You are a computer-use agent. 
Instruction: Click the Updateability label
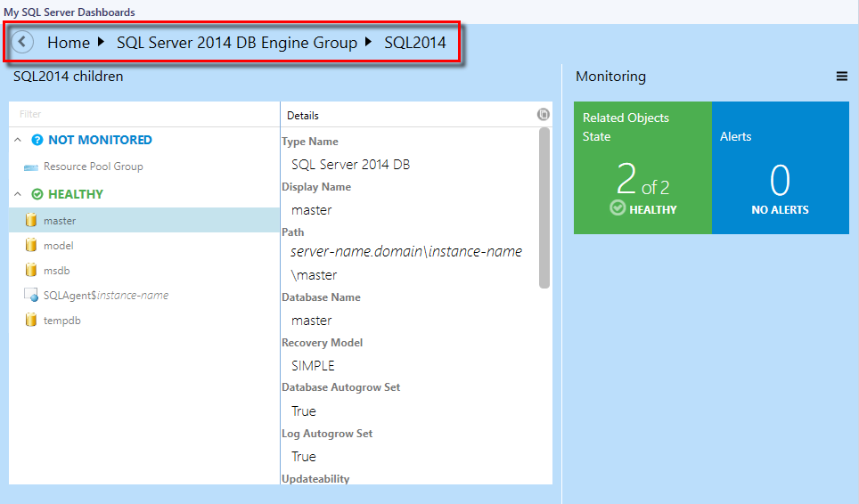315,478
